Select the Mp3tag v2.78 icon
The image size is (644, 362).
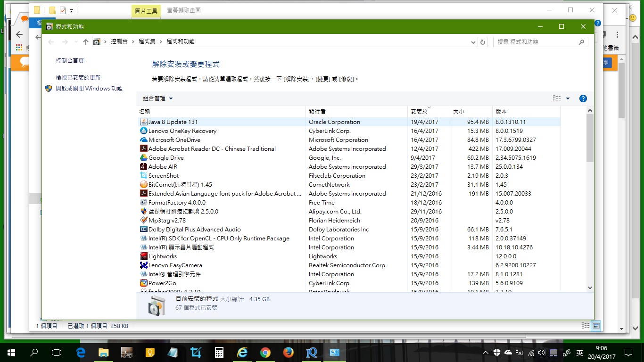(x=144, y=221)
